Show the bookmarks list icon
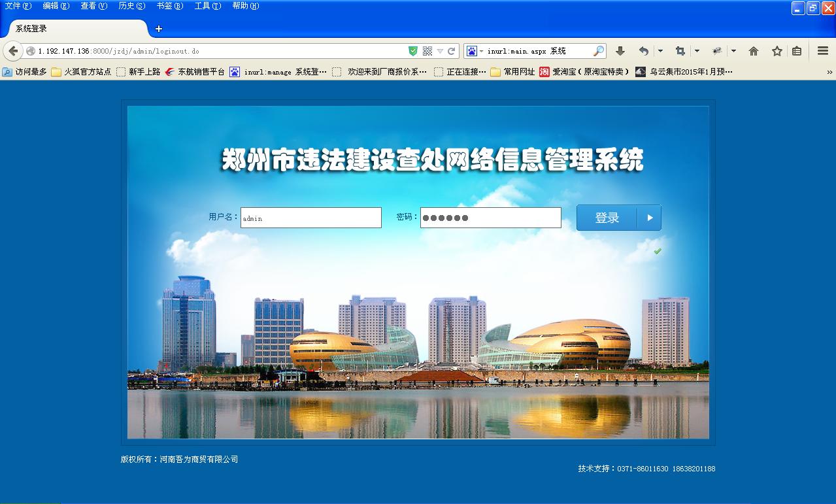Image resolution: width=836 pixels, height=504 pixels. [797, 51]
